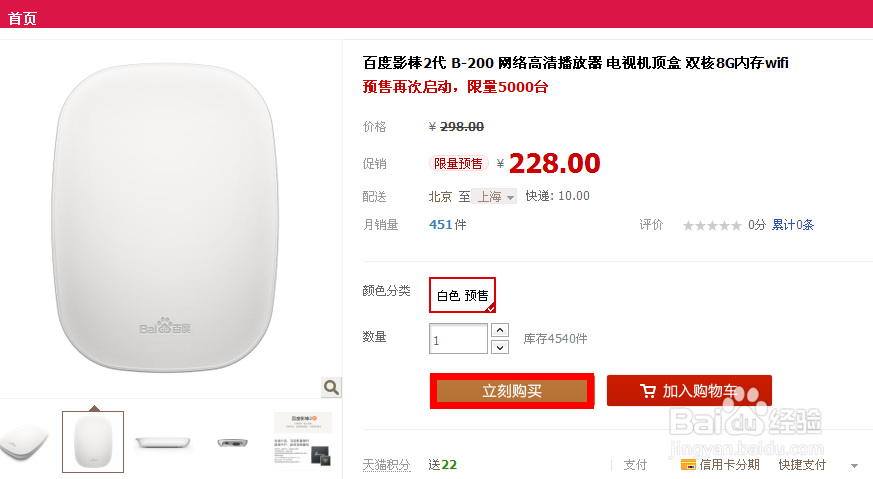Click the credit card installment icon

click(x=688, y=464)
